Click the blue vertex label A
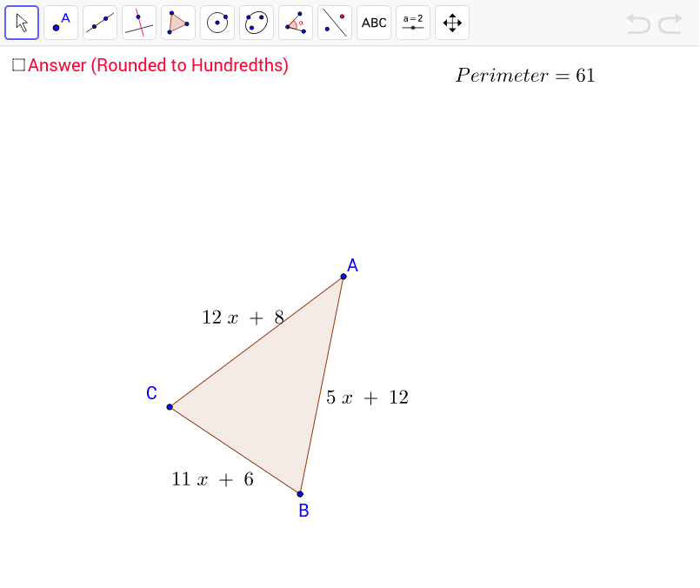 tap(353, 265)
